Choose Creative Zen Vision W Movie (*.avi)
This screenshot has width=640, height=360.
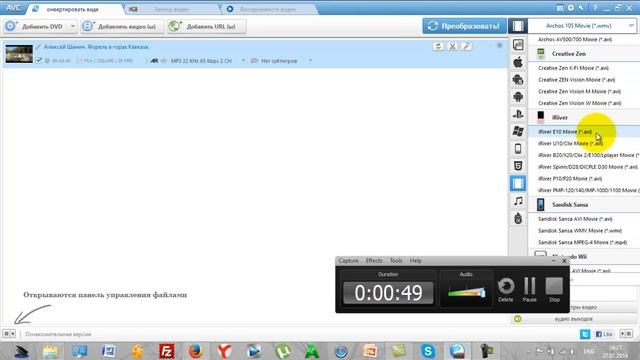pos(579,103)
